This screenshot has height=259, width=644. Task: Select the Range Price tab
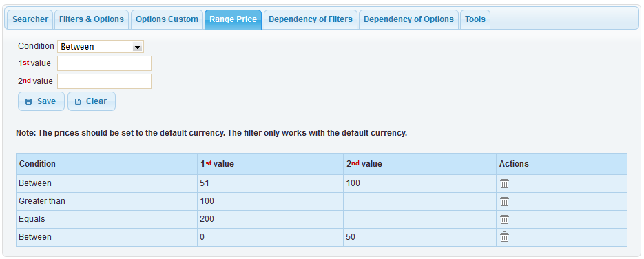[x=233, y=19]
